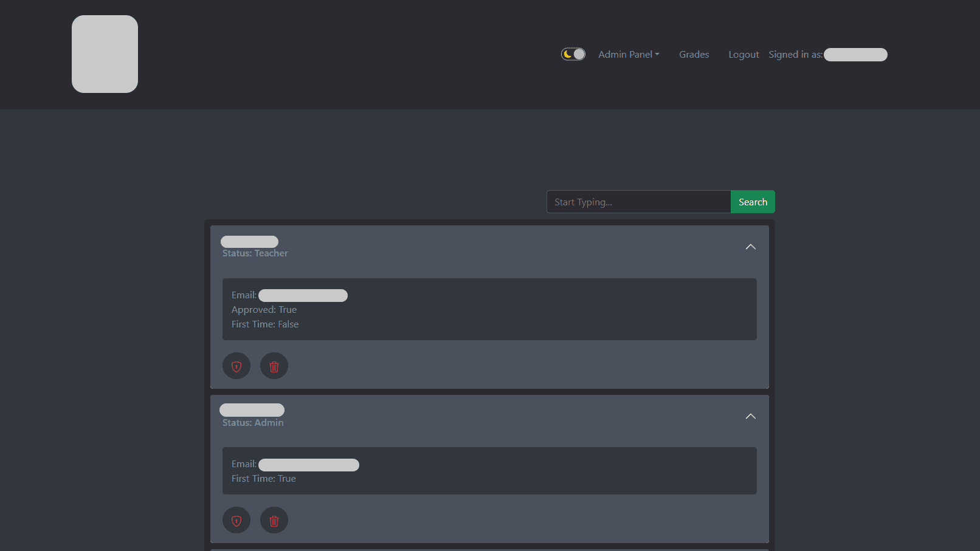Open the Admin Panel dropdown menu
The height and width of the screenshot is (551, 980).
[x=628, y=55]
